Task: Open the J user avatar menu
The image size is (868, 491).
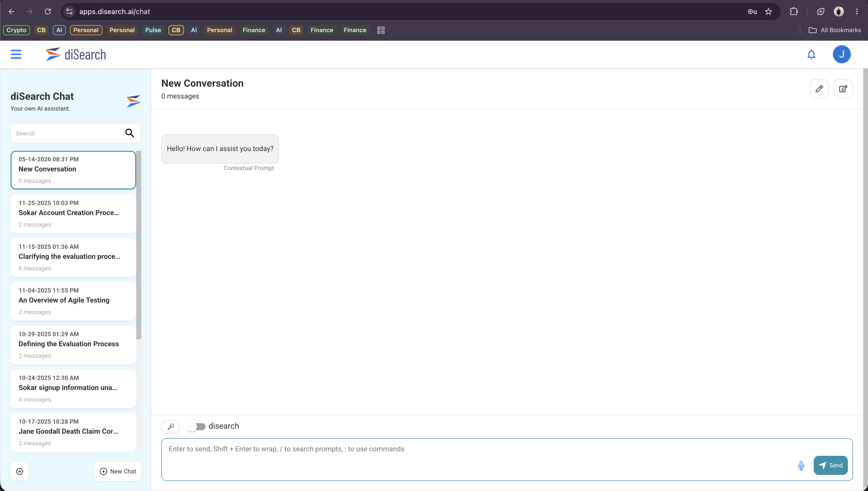Action: click(842, 54)
